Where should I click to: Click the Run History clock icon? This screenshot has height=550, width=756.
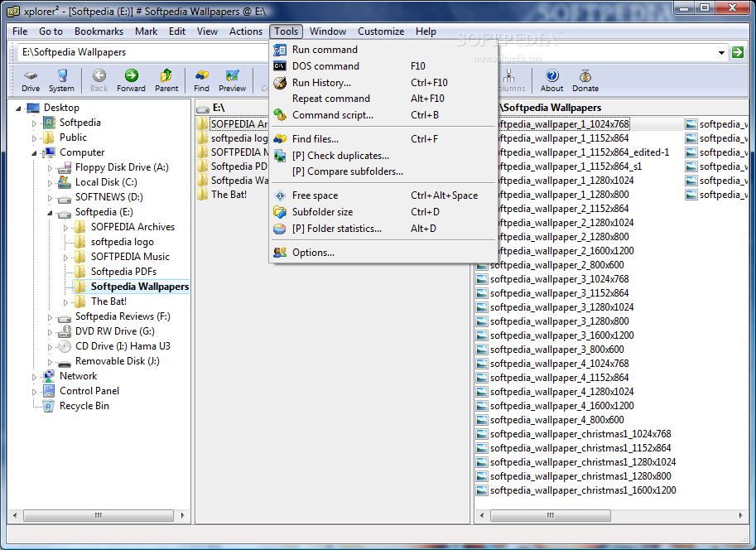click(280, 83)
